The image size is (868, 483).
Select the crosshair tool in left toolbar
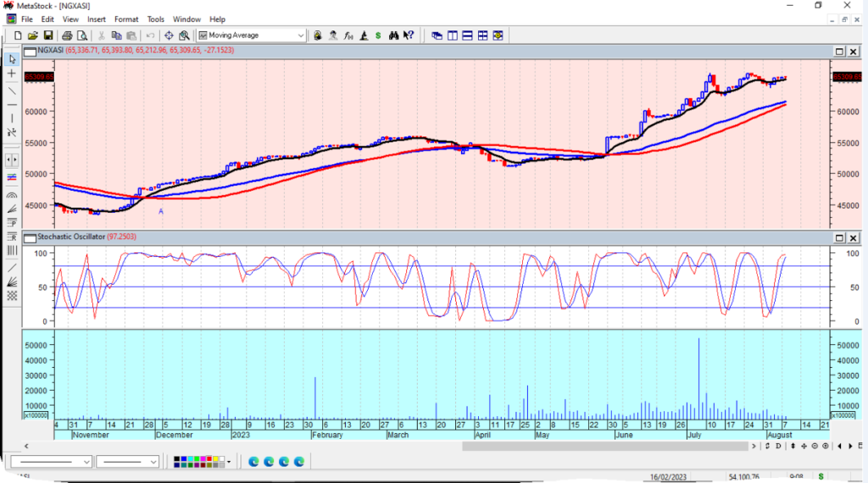pyautogui.click(x=12, y=75)
